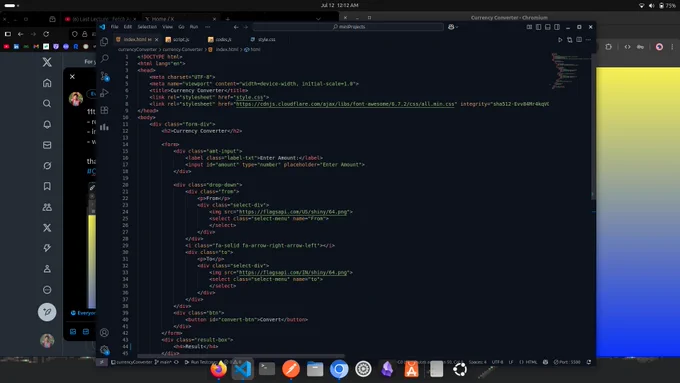This screenshot has width=680, height=383.
Task: Open Communities people icon in X sidebar
Action: (x=47, y=207)
